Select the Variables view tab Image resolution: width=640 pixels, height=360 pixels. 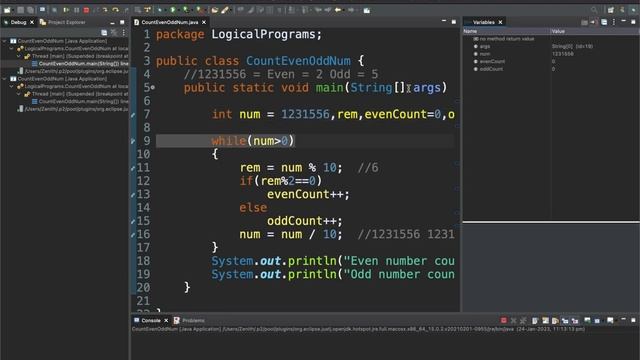click(483, 22)
